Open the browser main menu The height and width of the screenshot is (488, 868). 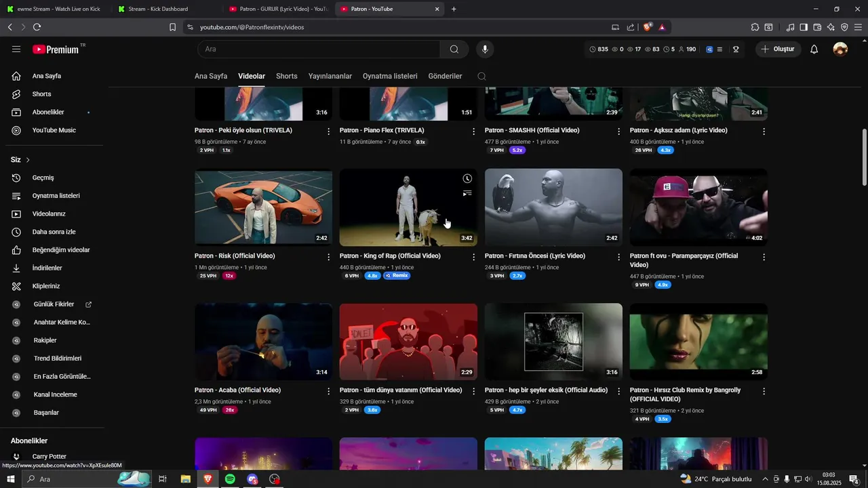click(858, 27)
